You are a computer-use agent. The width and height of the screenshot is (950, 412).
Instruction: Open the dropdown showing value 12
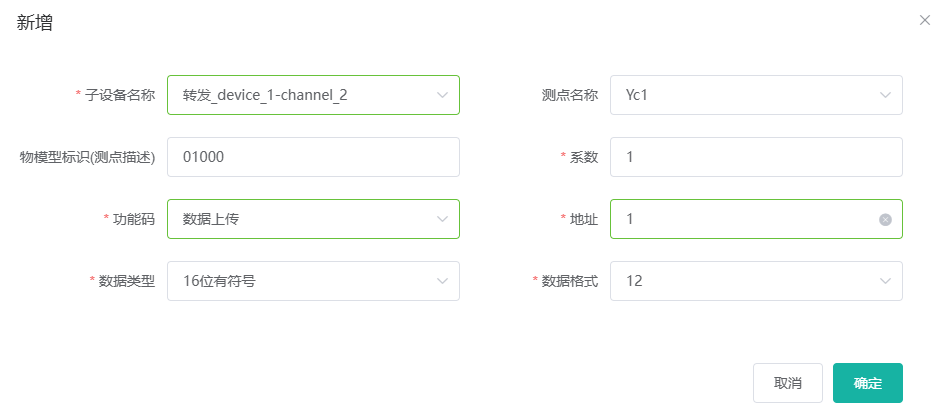click(756, 281)
